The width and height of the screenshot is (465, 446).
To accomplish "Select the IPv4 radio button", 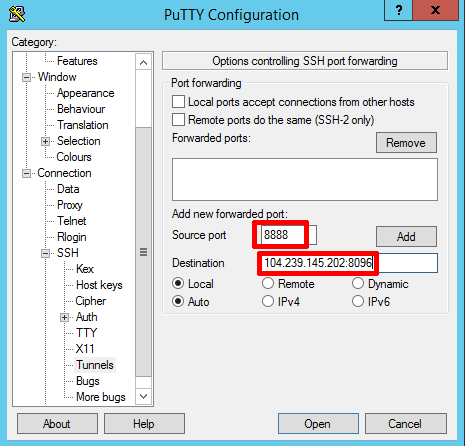I will coord(268,302).
